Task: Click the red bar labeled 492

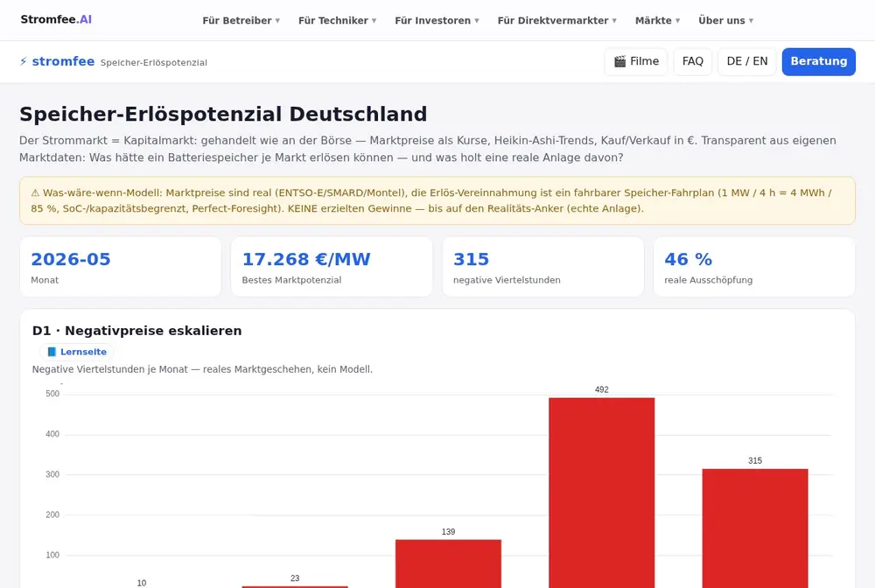Action: pos(602,493)
